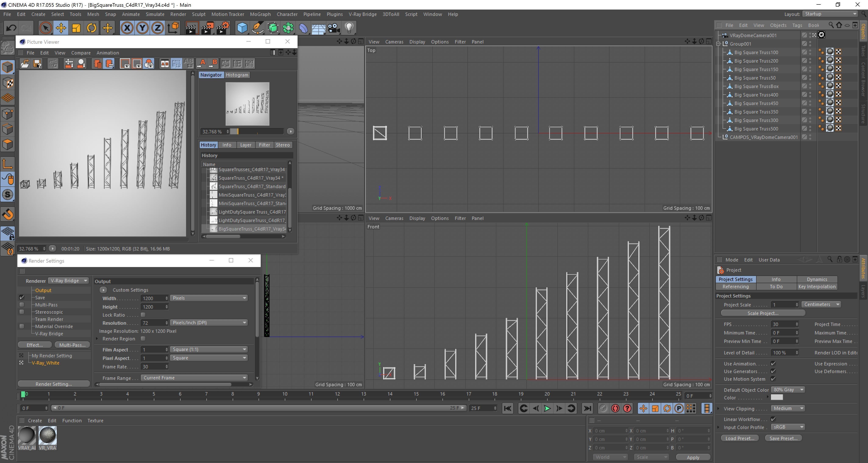The height and width of the screenshot is (463, 868).
Task: Toggle X-axis lock icon
Action: click(x=127, y=28)
